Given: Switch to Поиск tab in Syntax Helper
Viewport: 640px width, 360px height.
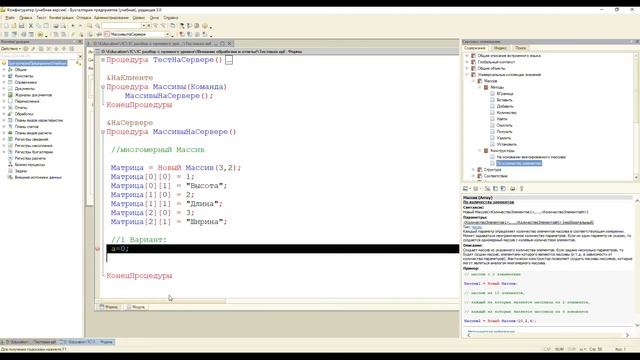Looking at the screenshot, I should (x=520, y=48).
